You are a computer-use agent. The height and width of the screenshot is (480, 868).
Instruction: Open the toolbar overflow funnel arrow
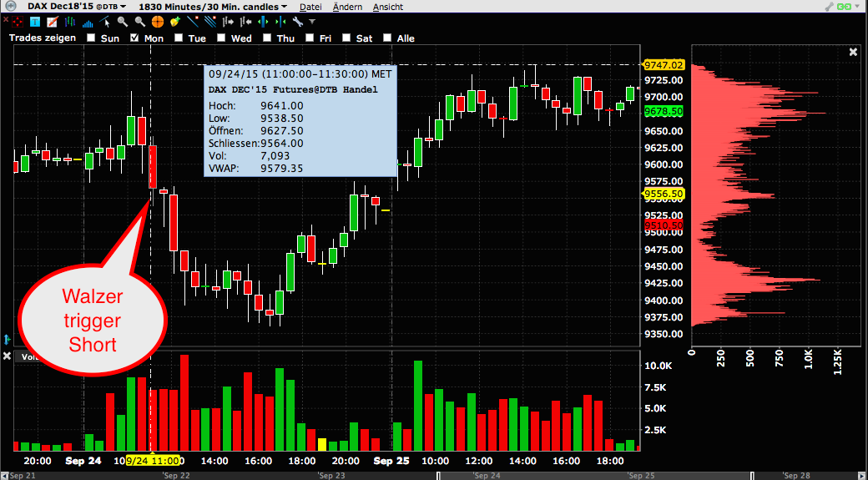click(312, 23)
